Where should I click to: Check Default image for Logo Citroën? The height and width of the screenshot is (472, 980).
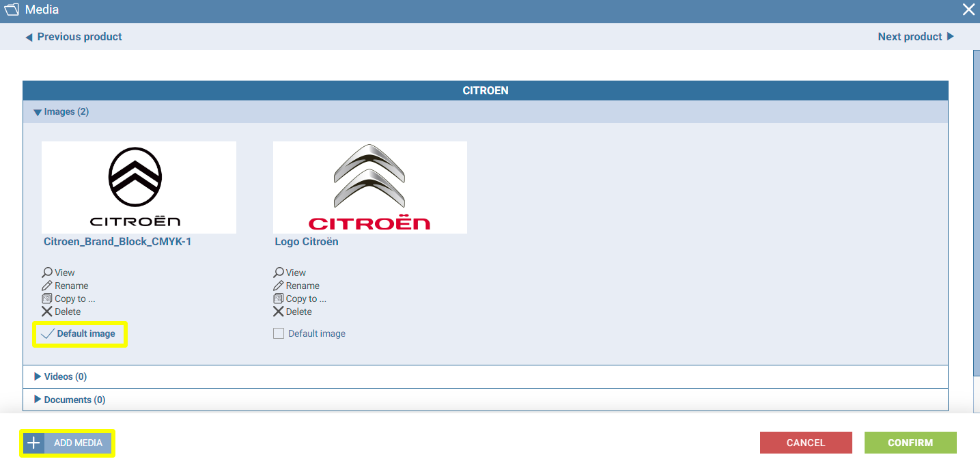pos(279,333)
